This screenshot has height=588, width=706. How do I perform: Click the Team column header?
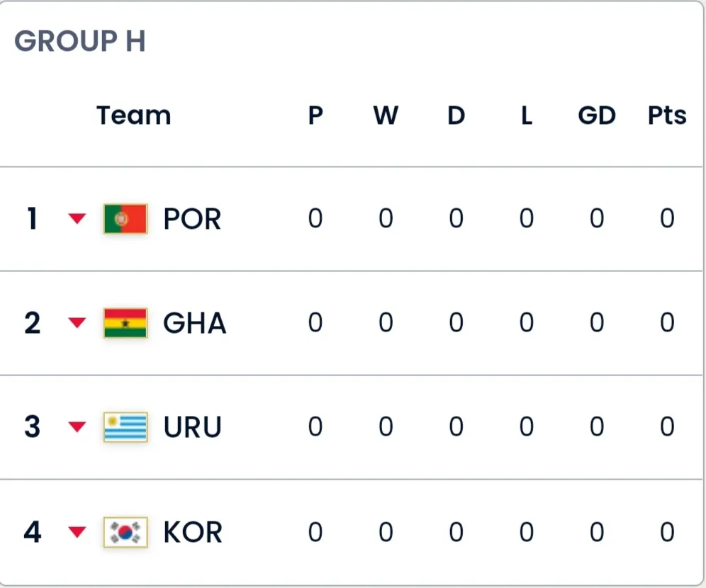click(134, 115)
